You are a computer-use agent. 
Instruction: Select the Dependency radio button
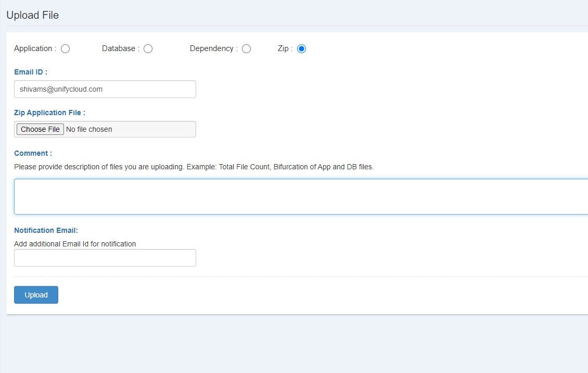(246, 49)
